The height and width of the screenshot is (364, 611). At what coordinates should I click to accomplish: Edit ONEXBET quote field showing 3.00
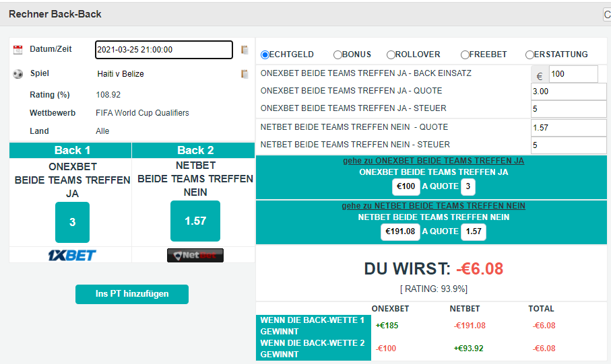[x=569, y=92]
